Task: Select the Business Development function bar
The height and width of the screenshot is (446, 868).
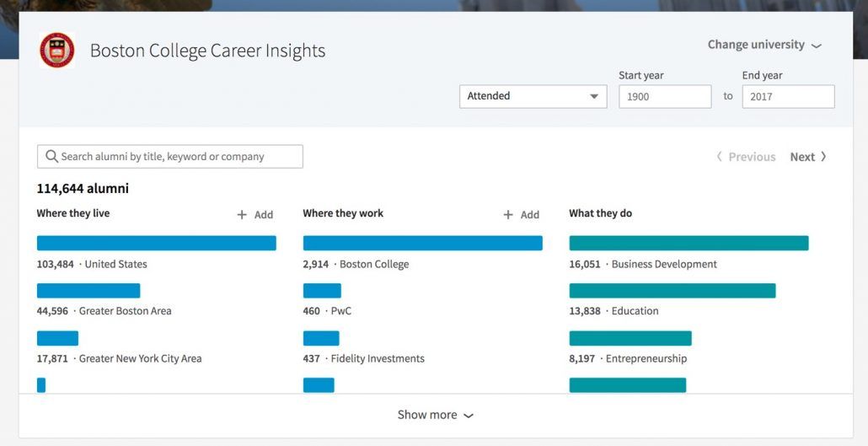Action: click(x=689, y=243)
